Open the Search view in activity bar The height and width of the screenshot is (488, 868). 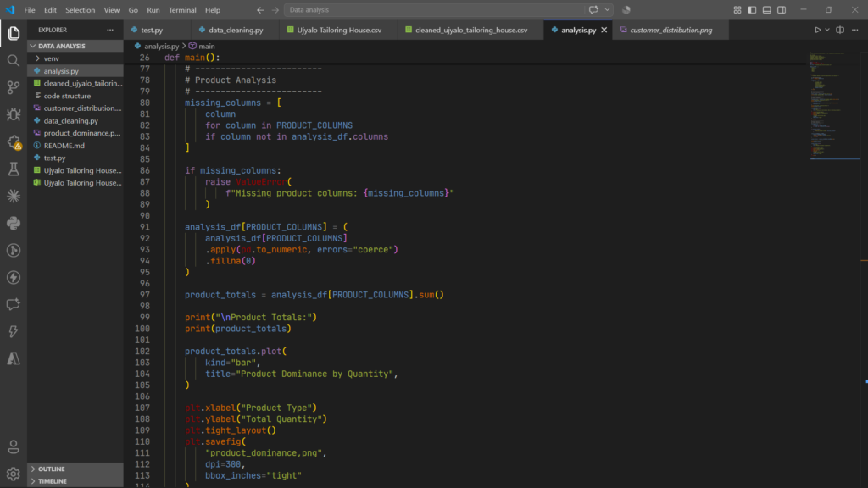pos(14,60)
